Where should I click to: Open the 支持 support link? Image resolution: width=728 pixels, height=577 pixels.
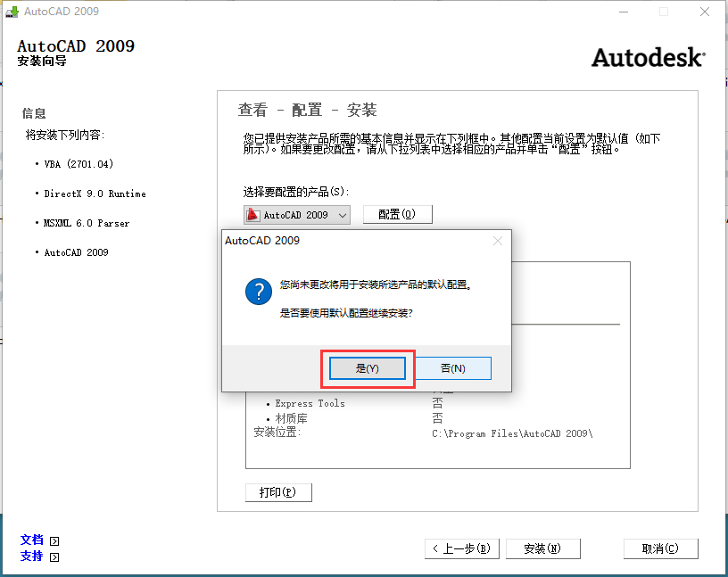click(31, 556)
